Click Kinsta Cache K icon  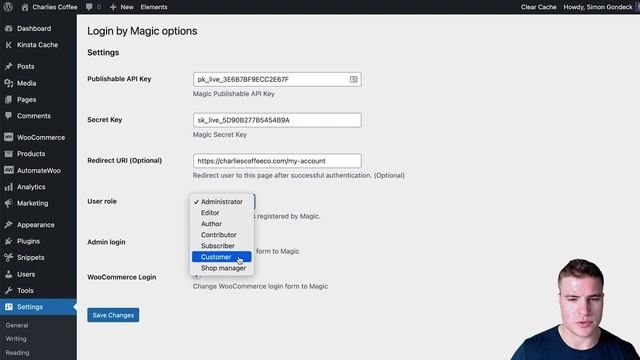pos(9,45)
